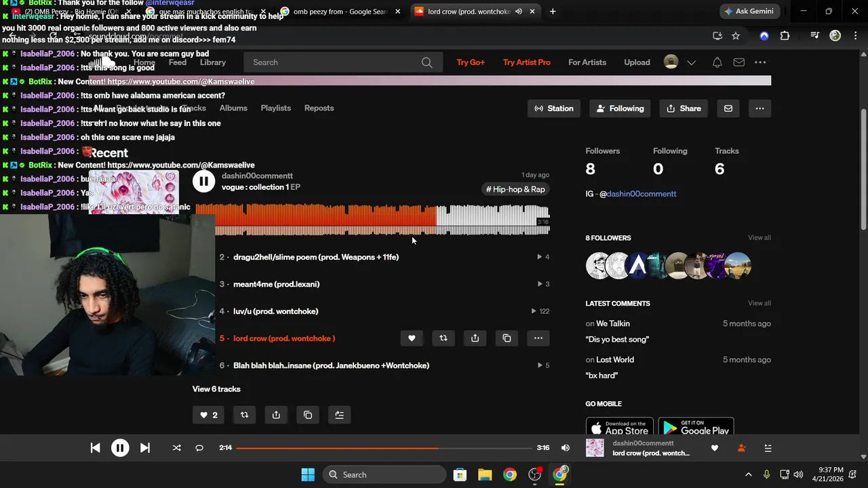Copy link of lord crow track
This screenshot has width=868, height=488.
(507, 338)
